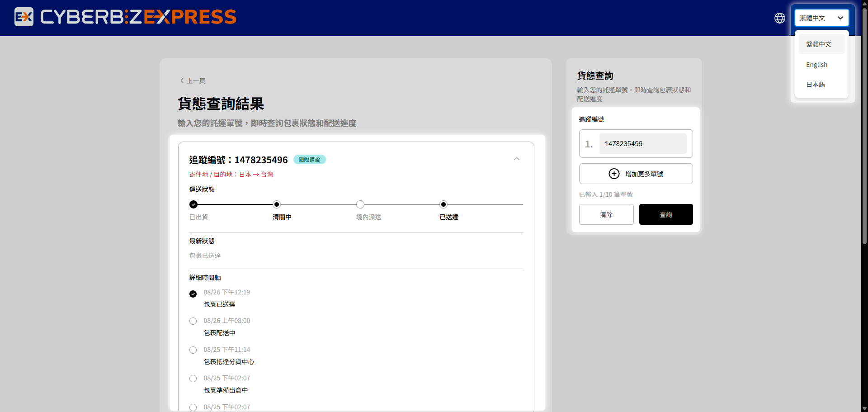This screenshot has width=868, height=412.
Task: Click the tracking number input field
Action: click(643, 144)
